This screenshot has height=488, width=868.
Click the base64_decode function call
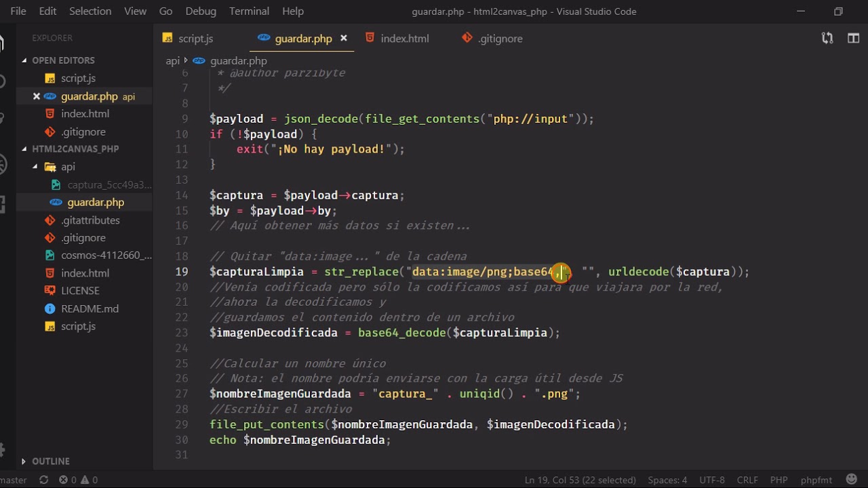click(x=401, y=333)
